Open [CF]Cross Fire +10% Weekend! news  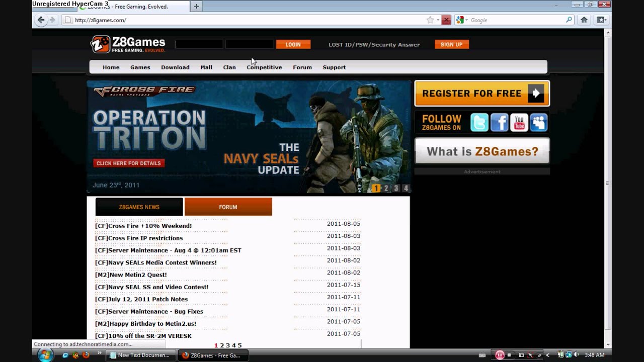[143, 226]
